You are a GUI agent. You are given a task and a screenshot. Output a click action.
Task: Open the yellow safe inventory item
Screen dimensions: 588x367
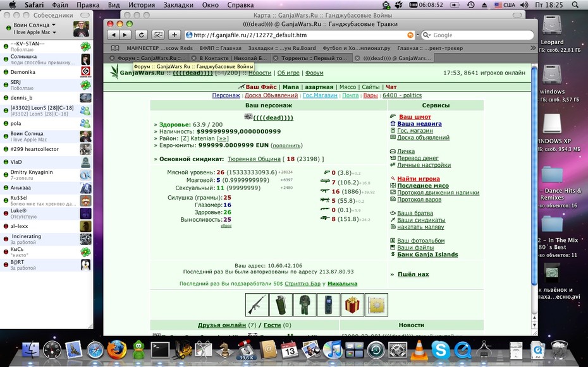tap(376, 305)
